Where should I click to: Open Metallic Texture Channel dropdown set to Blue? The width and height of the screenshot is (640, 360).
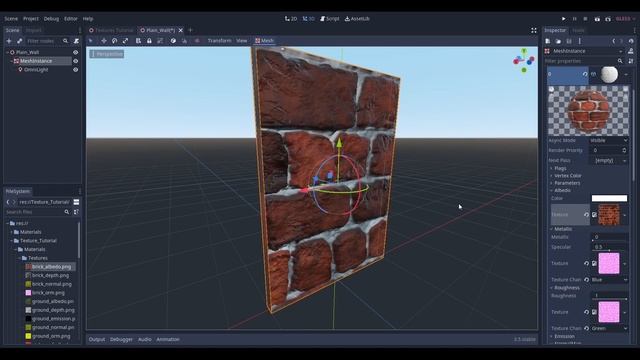click(609, 280)
